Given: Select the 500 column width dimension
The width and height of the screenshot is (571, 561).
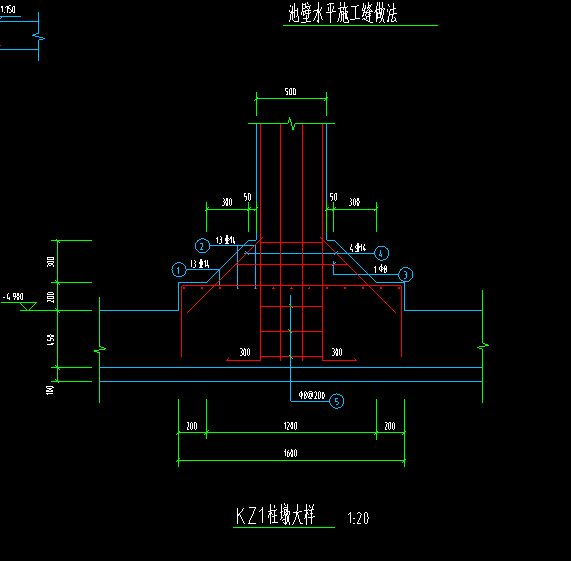Looking at the screenshot, I should [290, 92].
